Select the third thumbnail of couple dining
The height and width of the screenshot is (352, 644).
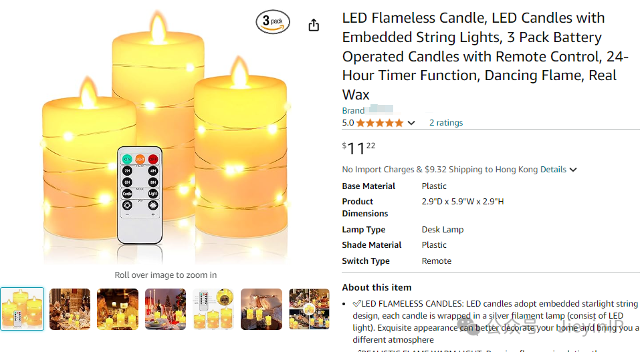tap(118, 309)
